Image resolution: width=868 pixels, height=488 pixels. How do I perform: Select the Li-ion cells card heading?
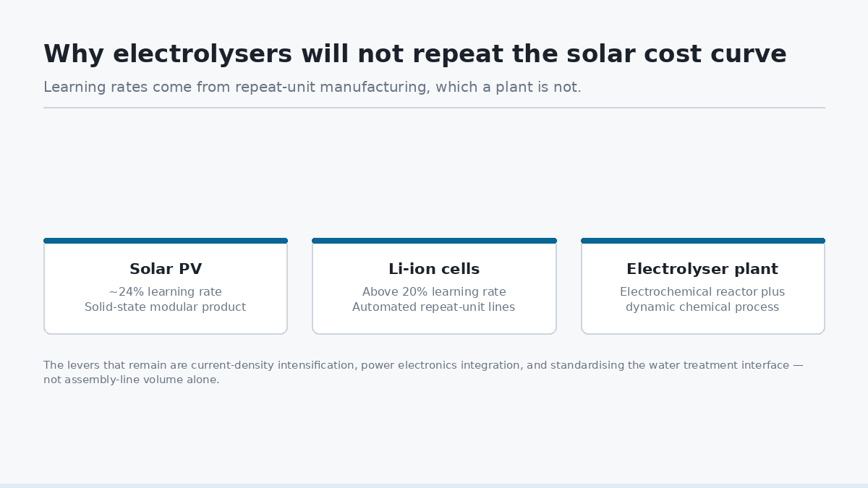point(434,269)
